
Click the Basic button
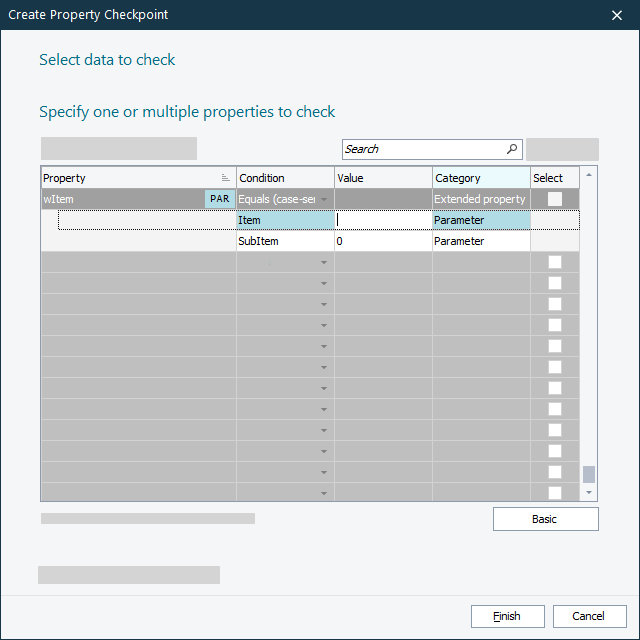point(545,519)
